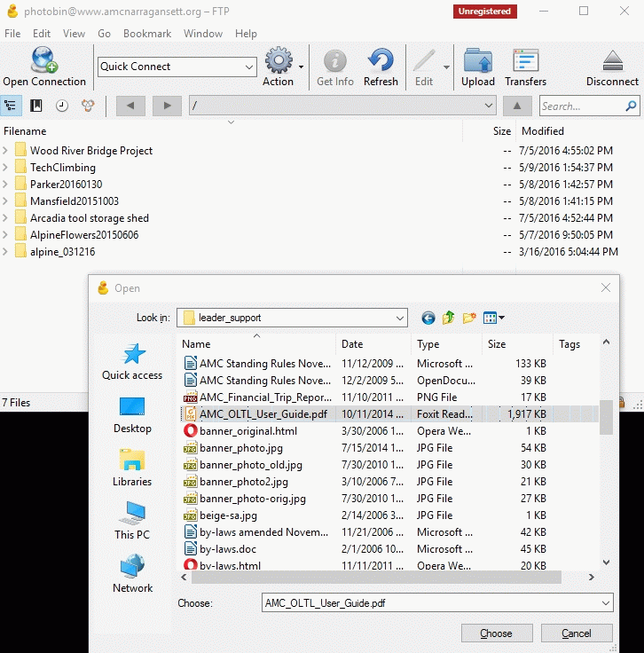Image resolution: width=644 pixels, height=653 pixels.
Task: Disconnect from the FTP server
Action: coord(612,67)
